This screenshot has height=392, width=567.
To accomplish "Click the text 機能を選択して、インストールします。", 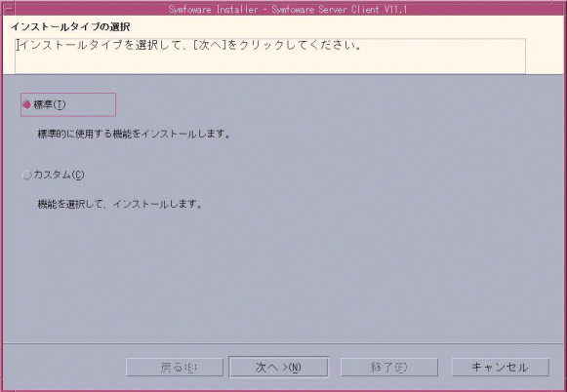I will [x=119, y=204].
